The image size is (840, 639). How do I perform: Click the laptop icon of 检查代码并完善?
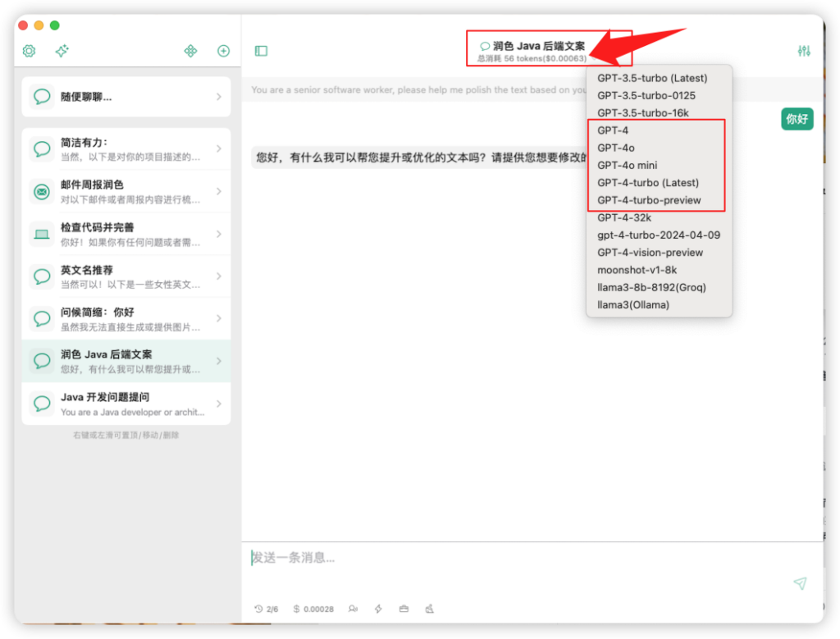(42, 234)
